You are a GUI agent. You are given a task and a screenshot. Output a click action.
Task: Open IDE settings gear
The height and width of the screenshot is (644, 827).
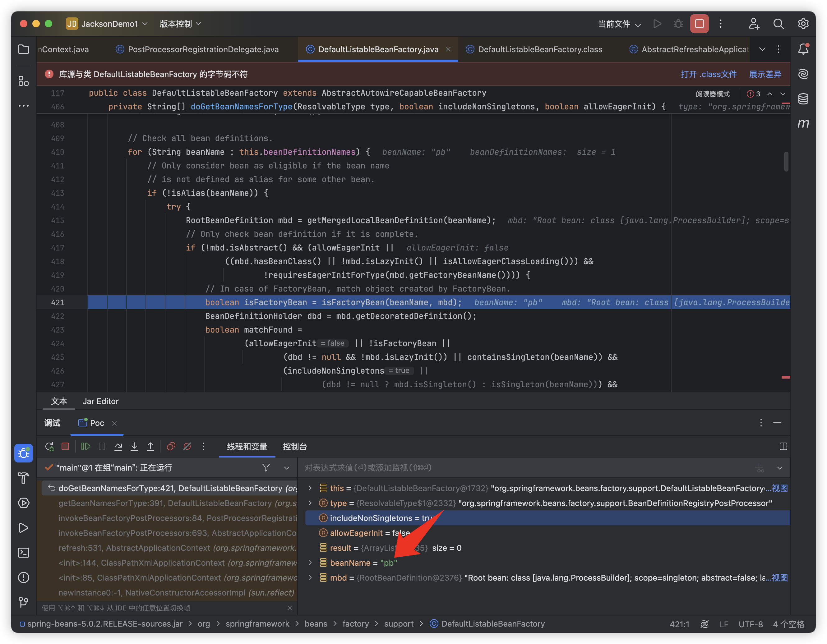[x=803, y=24]
